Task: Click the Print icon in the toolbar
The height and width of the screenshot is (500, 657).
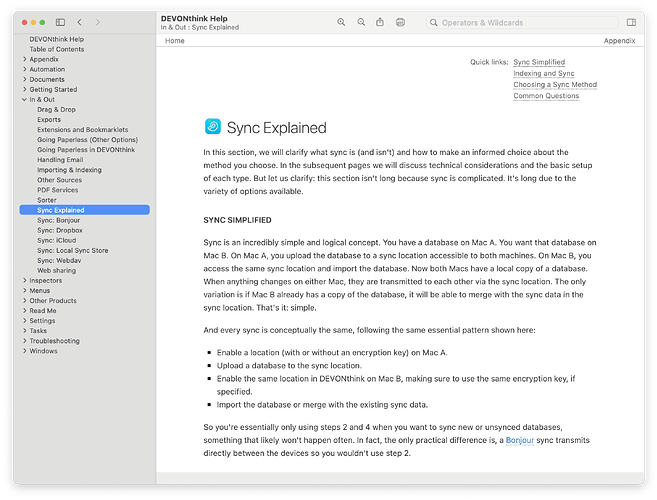Action: point(401,22)
